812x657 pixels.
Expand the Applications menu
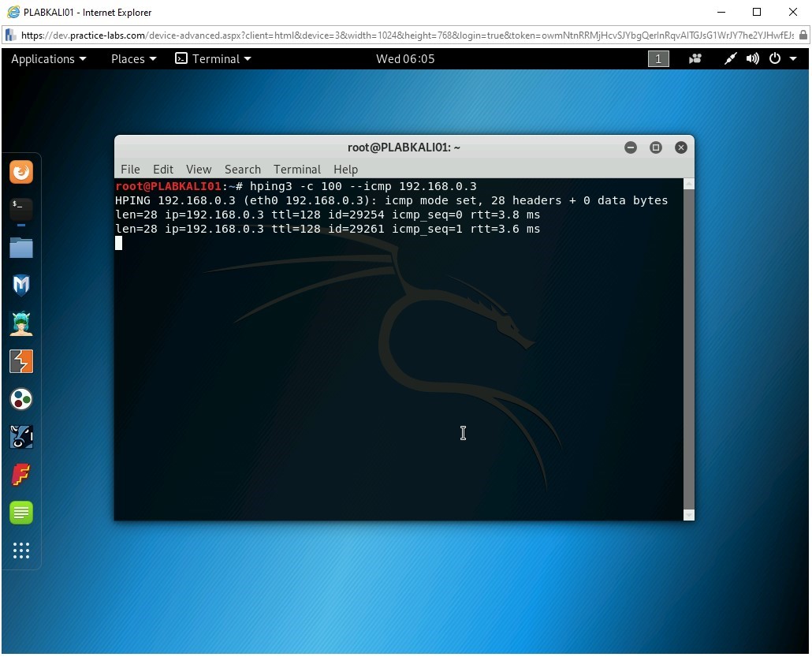coord(48,59)
